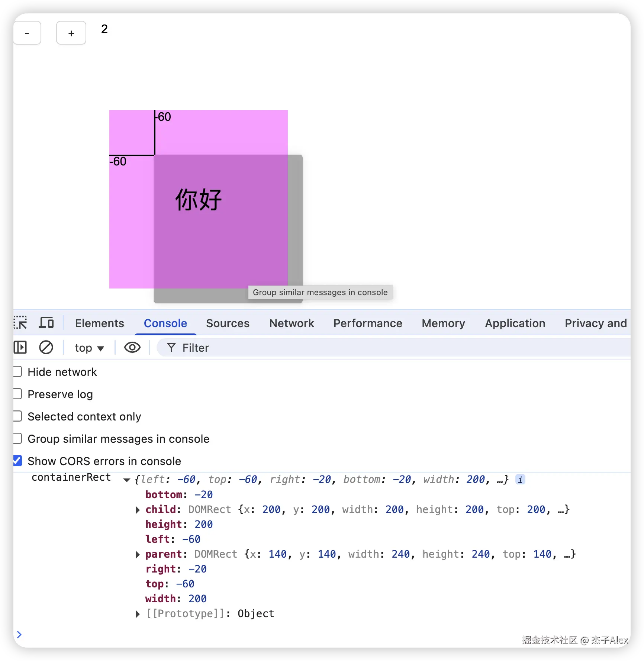Click the blue info badge beside containerRect object
Viewport: 644px width, 661px height.
coord(520,480)
